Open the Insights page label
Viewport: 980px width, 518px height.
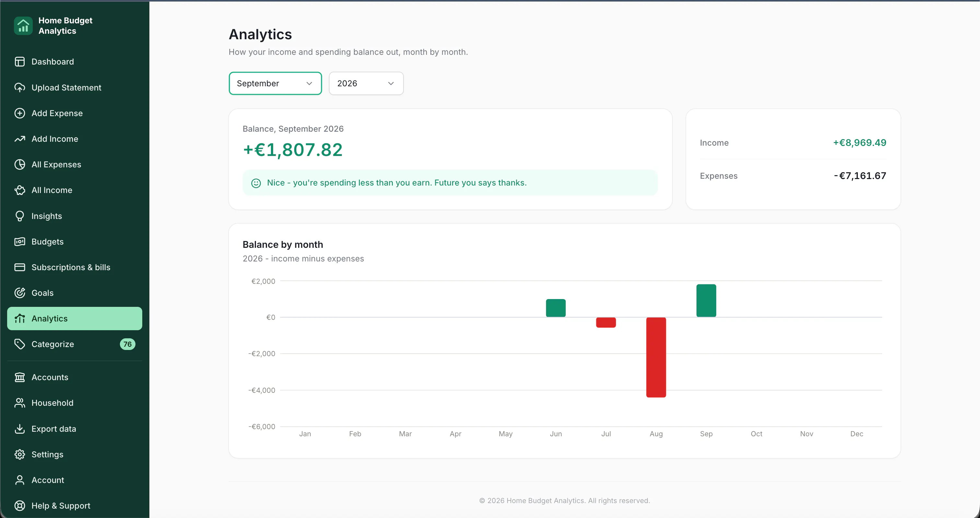click(x=47, y=216)
